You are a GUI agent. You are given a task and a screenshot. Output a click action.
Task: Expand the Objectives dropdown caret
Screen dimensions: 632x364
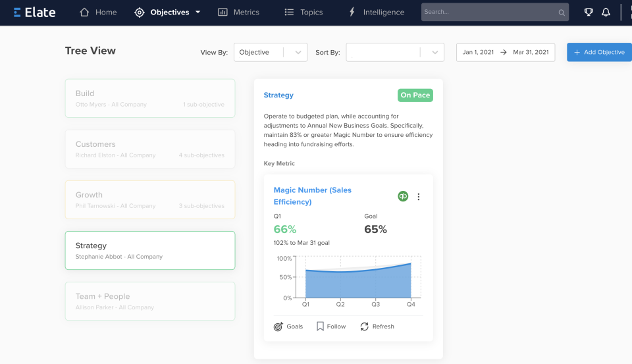point(198,12)
